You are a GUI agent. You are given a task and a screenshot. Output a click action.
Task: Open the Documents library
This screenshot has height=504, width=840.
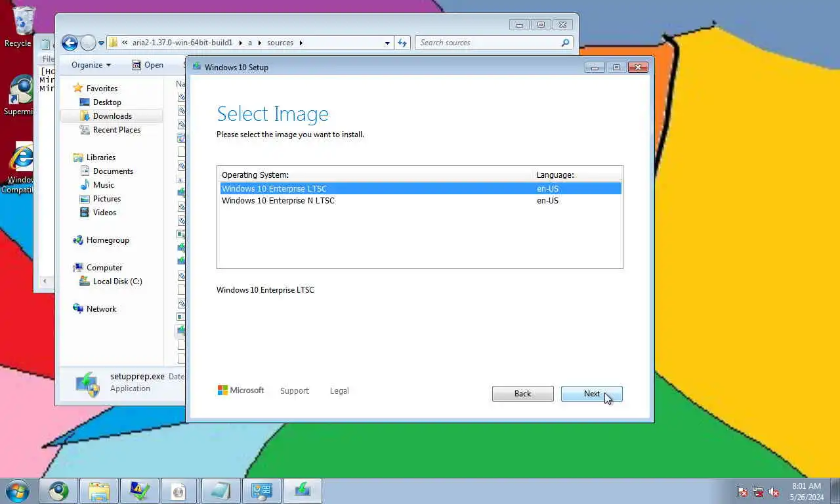(x=113, y=171)
